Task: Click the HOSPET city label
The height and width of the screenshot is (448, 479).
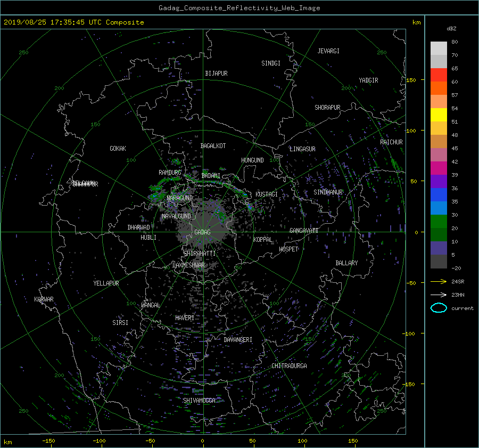Action: 288,249
